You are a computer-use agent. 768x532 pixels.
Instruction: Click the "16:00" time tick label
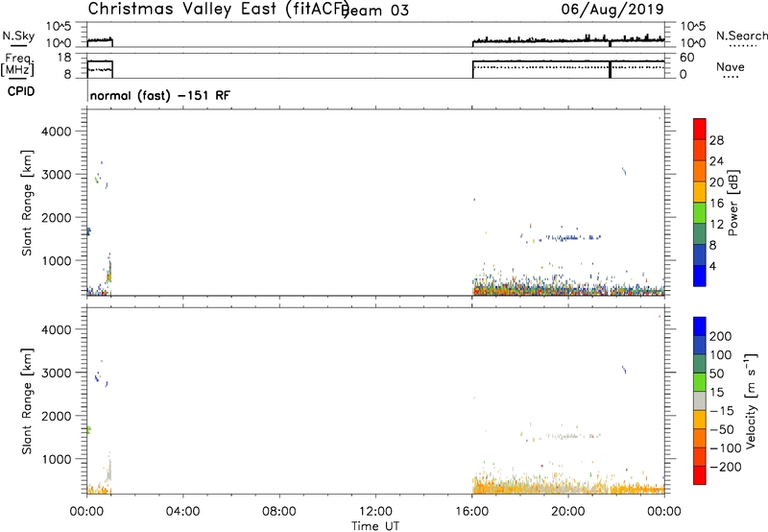point(472,511)
